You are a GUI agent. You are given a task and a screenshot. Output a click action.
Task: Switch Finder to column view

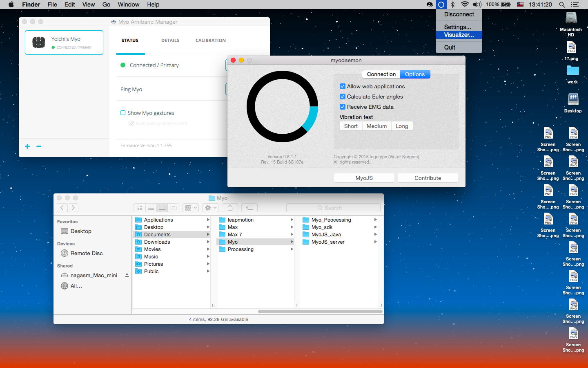162,208
